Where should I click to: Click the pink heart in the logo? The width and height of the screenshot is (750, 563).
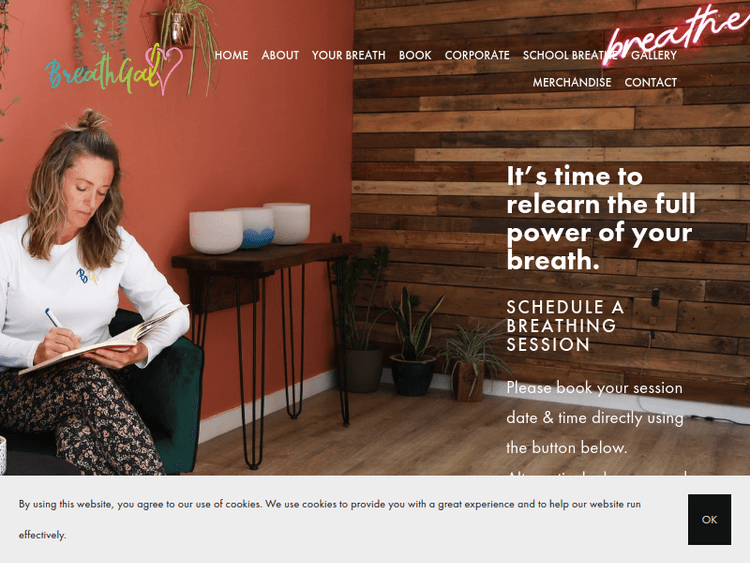164,67
